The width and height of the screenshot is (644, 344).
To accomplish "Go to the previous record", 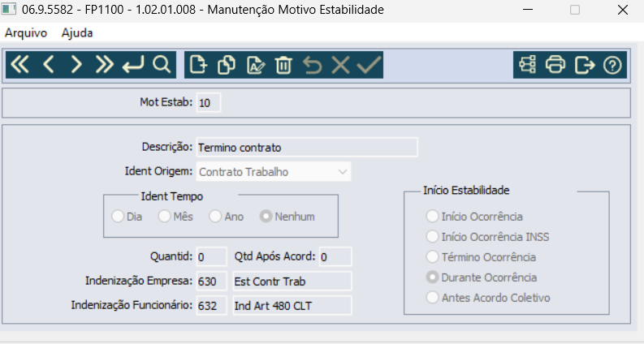I will [49, 65].
